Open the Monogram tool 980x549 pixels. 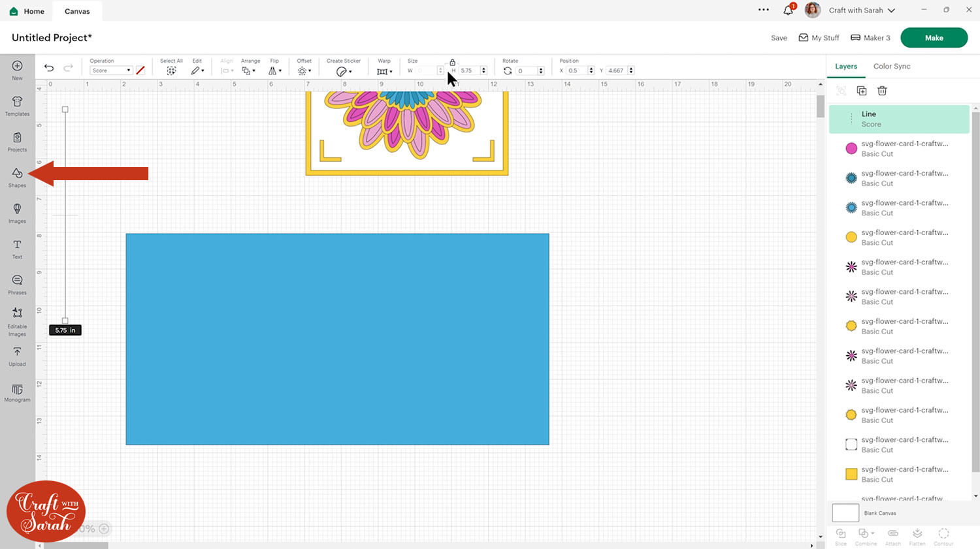coord(17,392)
